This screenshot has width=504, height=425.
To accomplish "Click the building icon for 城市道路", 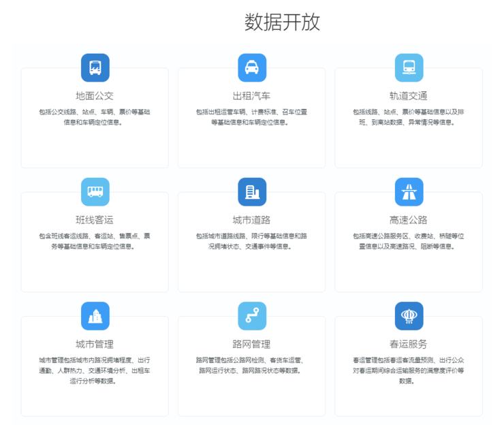I will [252, 192].
